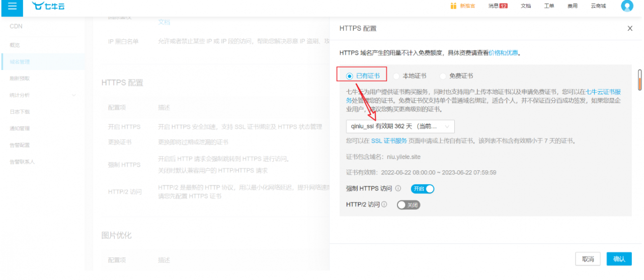Open 费用 in top navigation
The width and height of the screenshot is (644, 280).
573,6
